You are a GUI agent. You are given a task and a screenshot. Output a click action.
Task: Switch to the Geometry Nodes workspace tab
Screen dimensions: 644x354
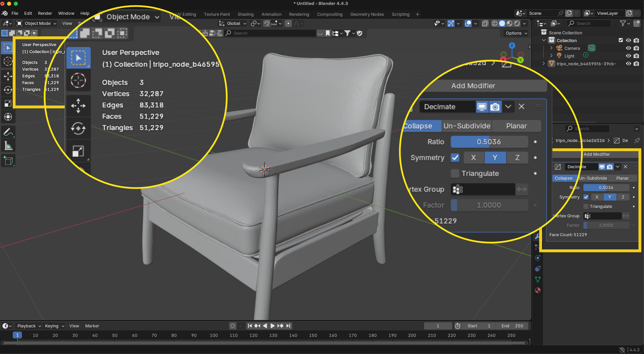[367, 14]
